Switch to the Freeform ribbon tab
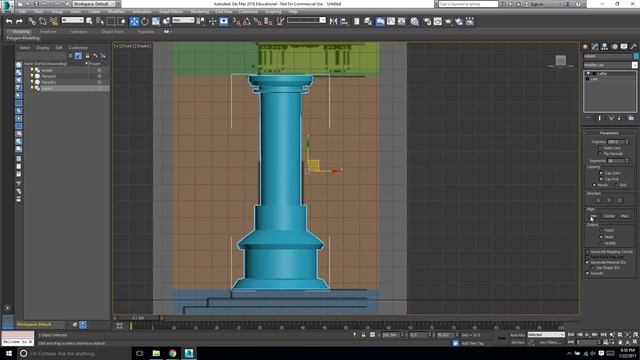Screen dimensions: 640x360 coord(48,31)
